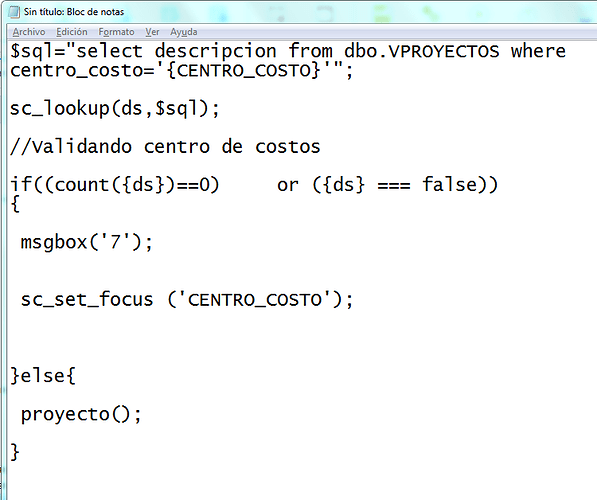Place cursor on the word 'false'
This screenshot has height=500, width=597.
[x=449, y=185]
